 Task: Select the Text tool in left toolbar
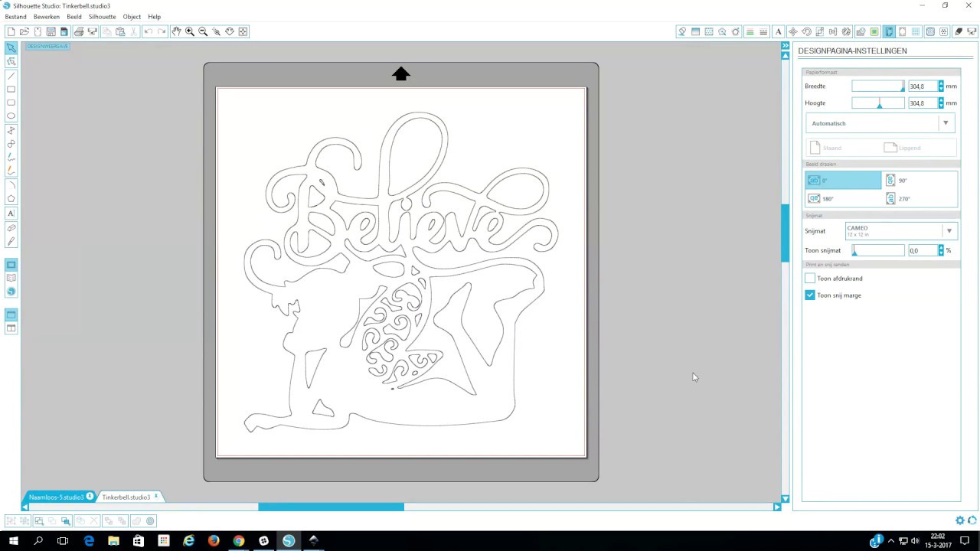[11, 214]
